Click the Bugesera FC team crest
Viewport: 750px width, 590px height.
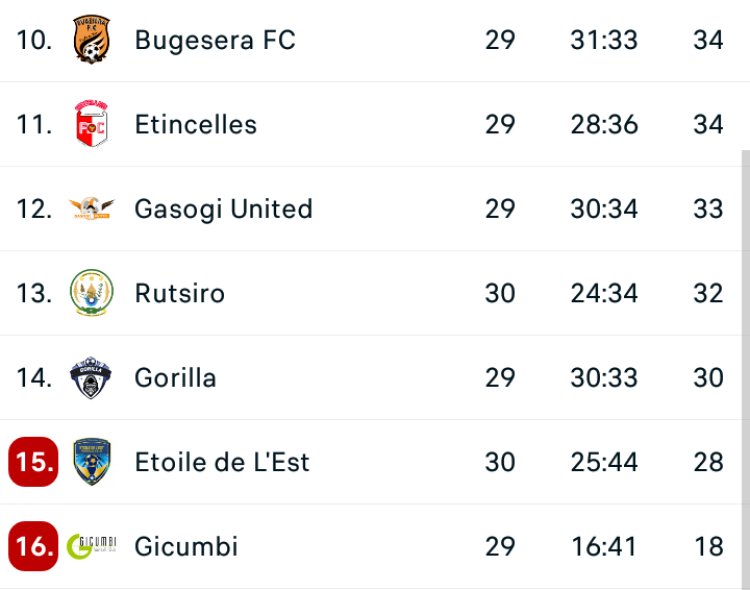(92, 40)
